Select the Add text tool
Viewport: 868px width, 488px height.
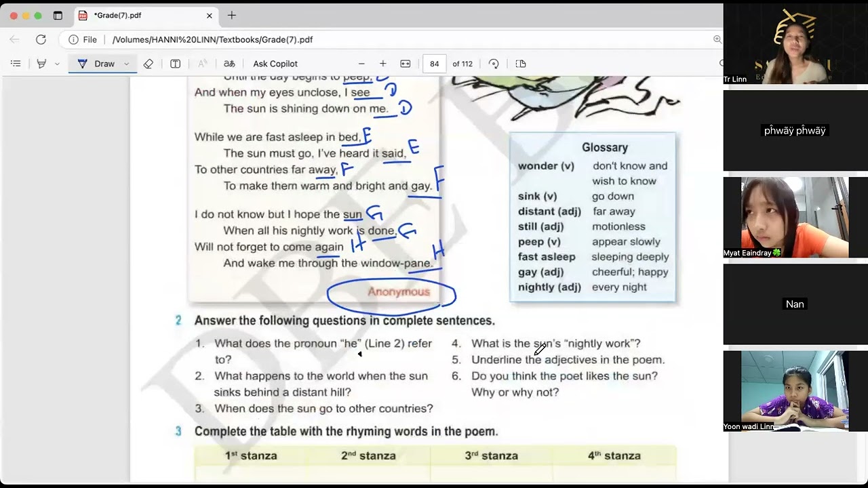[175, 64]
